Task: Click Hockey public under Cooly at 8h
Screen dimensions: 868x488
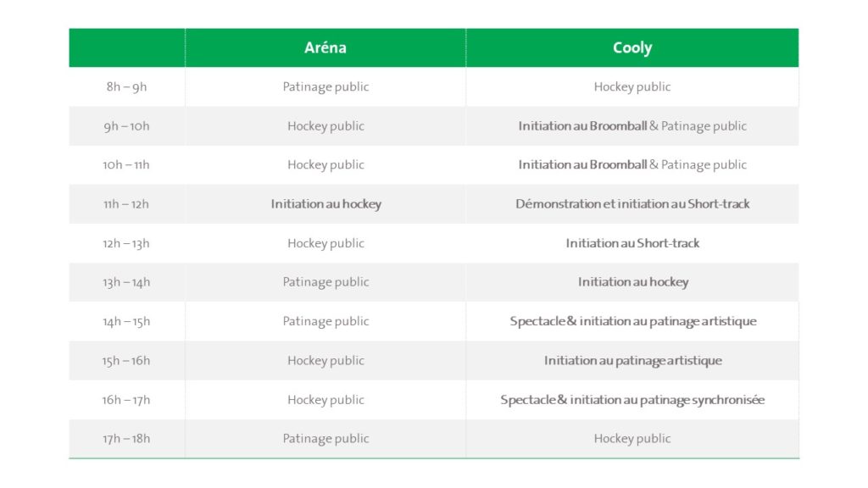Action: pyautogui.click(x=632, y=87)
